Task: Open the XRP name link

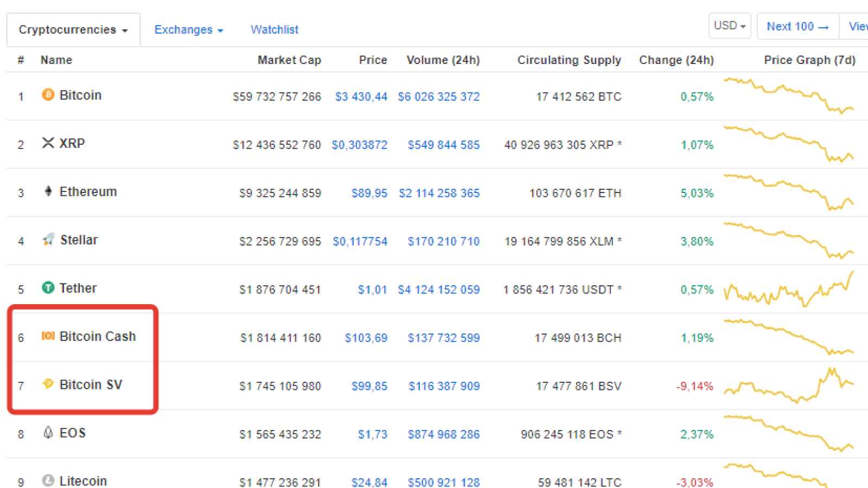Action: [x=72, y=144]
